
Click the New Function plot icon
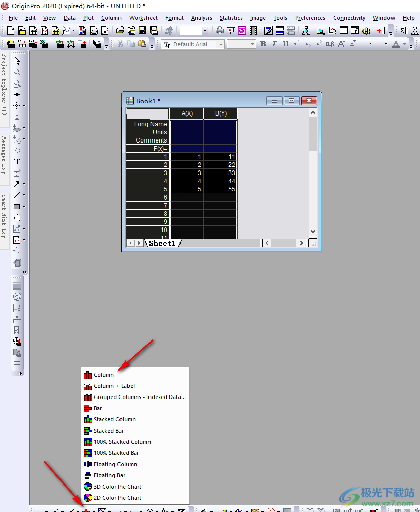point(66,31)
